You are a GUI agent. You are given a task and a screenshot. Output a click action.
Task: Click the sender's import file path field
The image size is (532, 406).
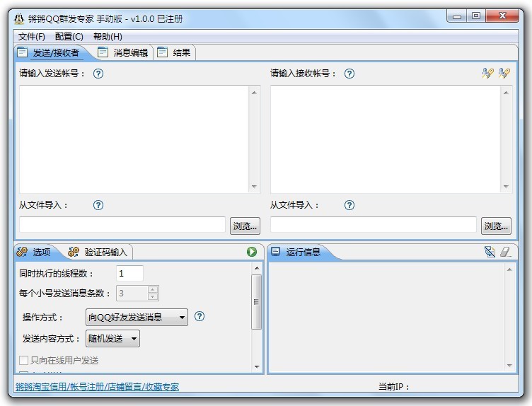tap(122, 225)
